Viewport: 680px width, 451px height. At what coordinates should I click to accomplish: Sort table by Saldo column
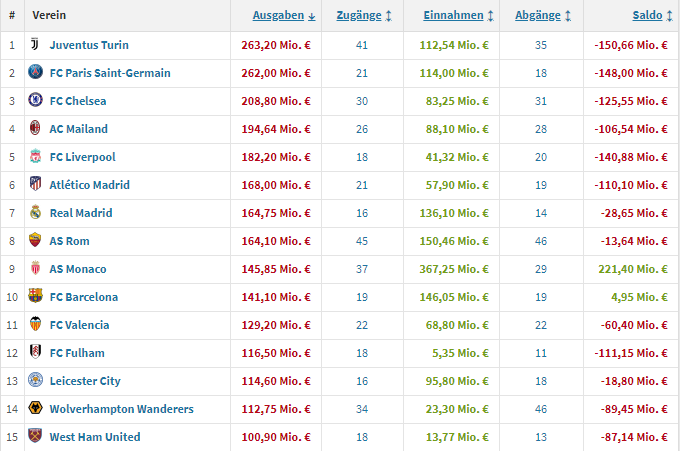[x=653, y=15]
